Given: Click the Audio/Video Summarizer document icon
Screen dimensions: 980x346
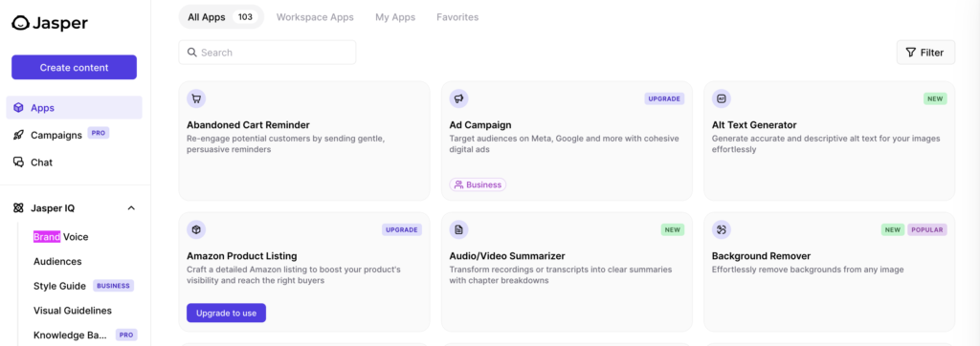Looking at the screenshot, I should click(458, 229).
